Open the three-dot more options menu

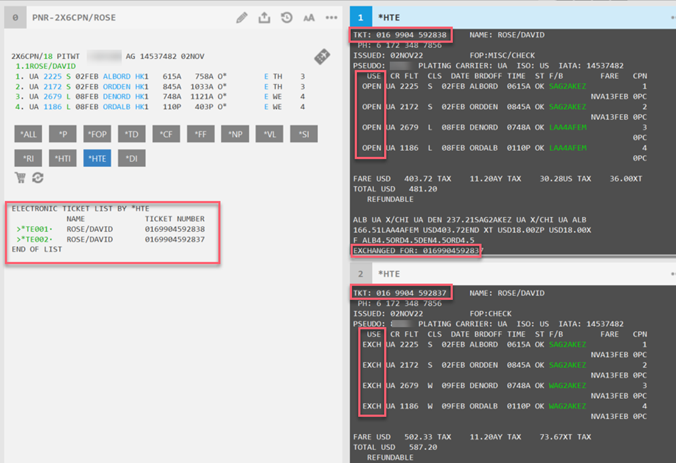pos(331,18)
